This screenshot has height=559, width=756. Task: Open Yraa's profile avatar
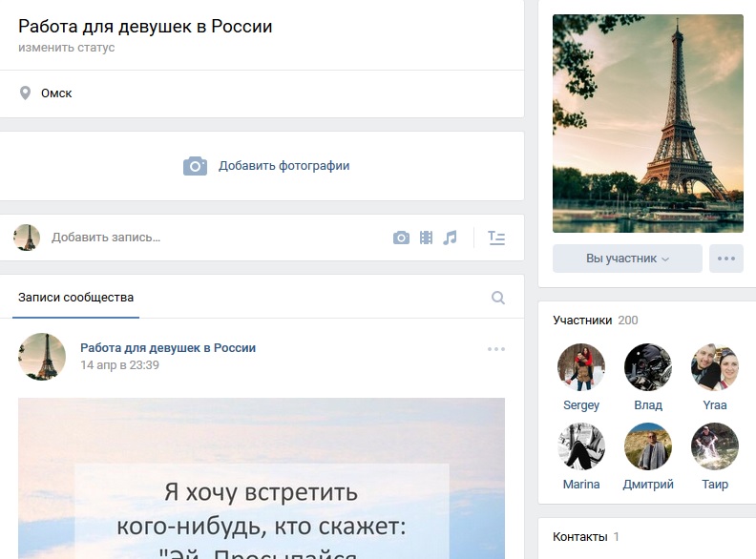coord(715,367)
